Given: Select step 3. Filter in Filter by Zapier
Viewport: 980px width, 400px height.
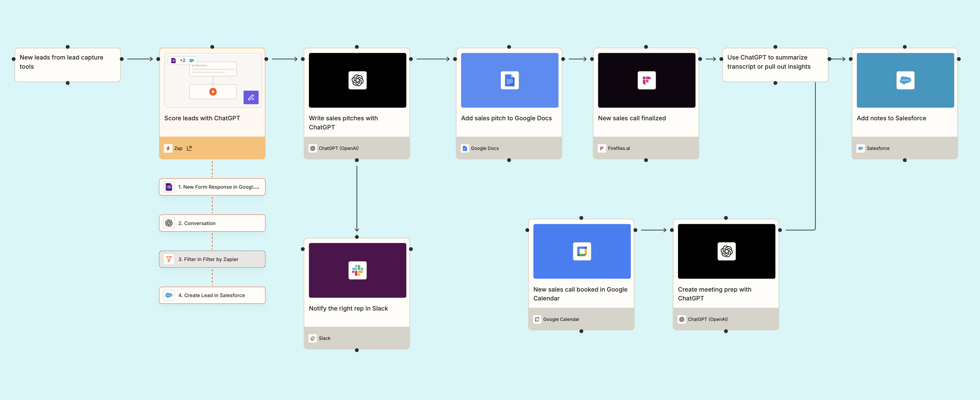Looking at the screenshot, I should [x=212, y=259].
